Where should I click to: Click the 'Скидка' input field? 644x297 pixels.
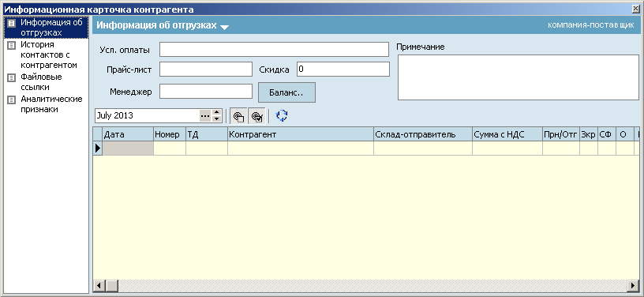343,69
